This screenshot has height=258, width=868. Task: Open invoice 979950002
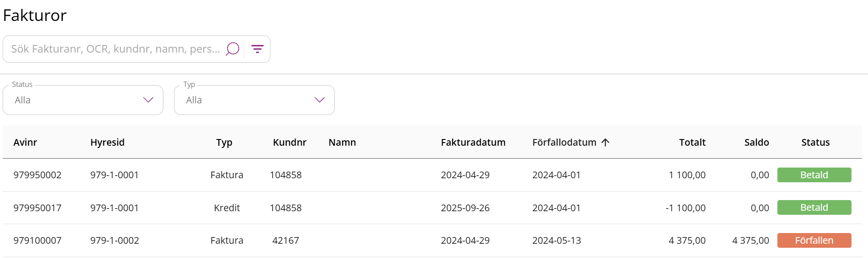pyautogui.click(x=37, y=175)
